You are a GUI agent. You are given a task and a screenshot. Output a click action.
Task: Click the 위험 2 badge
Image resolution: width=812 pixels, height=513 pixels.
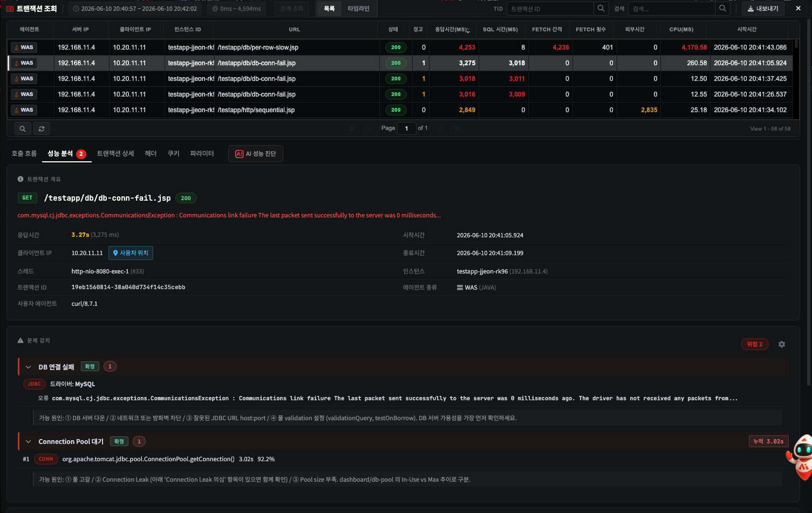[x=755, y=344]
